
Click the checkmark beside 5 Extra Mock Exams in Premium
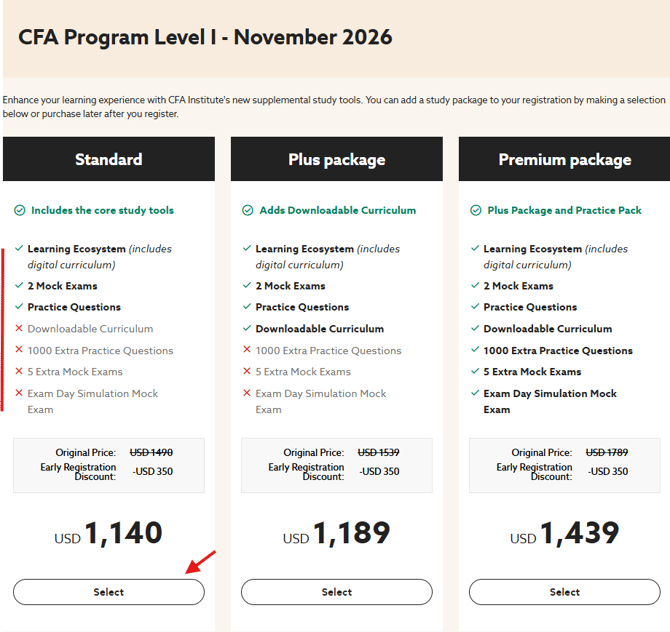point(475,372)
